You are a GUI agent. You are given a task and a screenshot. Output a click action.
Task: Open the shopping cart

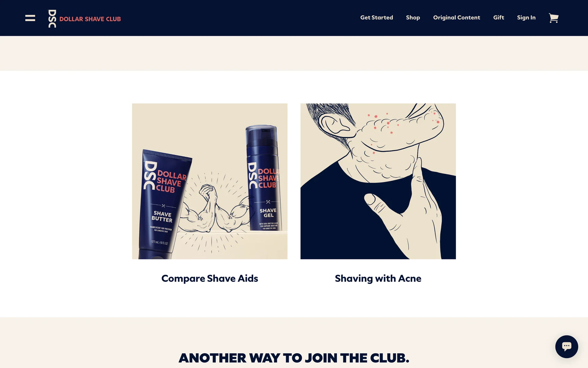click(553, 18)
